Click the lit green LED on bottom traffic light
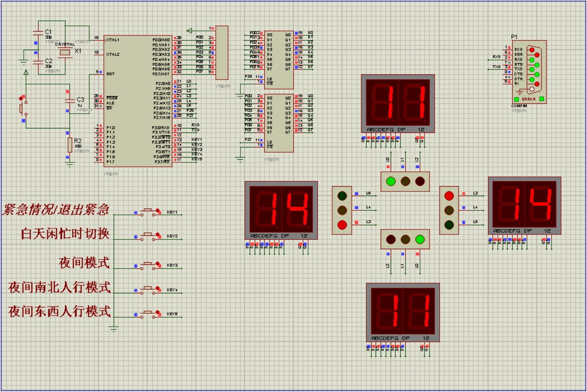The image size is (587, 392). coord(420,239)
